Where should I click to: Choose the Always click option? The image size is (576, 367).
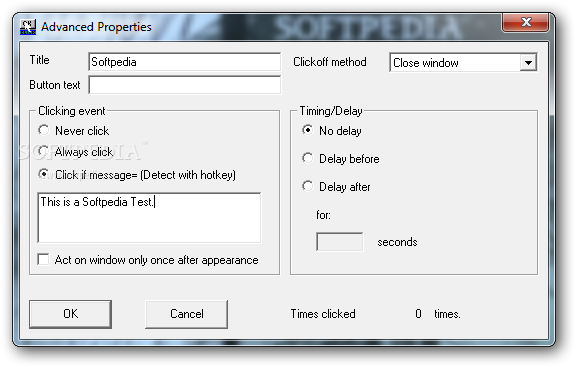tap(44, 151)
